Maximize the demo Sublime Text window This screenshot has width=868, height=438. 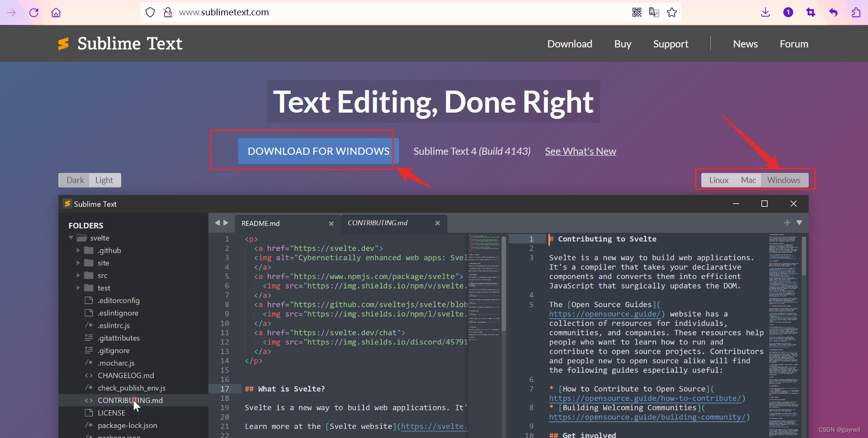[765, 204]
